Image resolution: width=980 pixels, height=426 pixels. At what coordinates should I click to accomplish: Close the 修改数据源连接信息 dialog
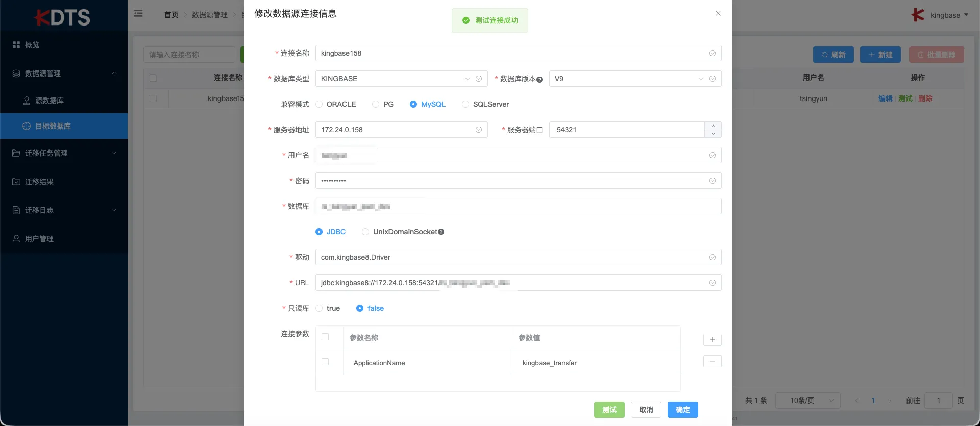point(718,13)
